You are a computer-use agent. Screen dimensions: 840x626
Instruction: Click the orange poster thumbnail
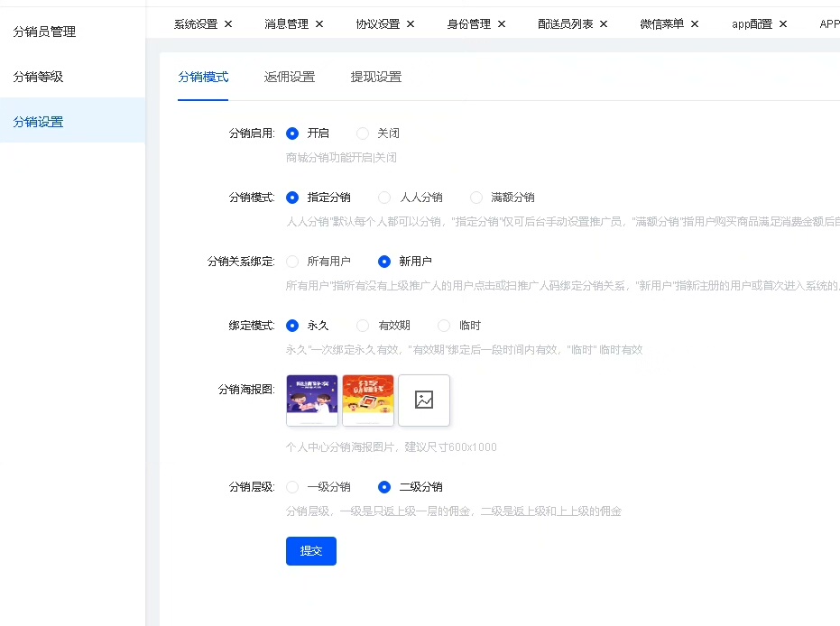pyautogui.click(x=368, y=400)
